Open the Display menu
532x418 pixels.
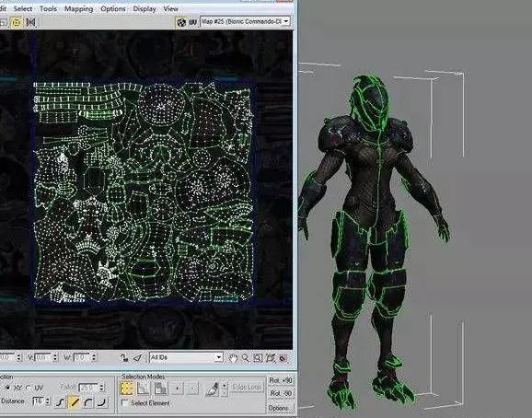[x=145, y=8]
